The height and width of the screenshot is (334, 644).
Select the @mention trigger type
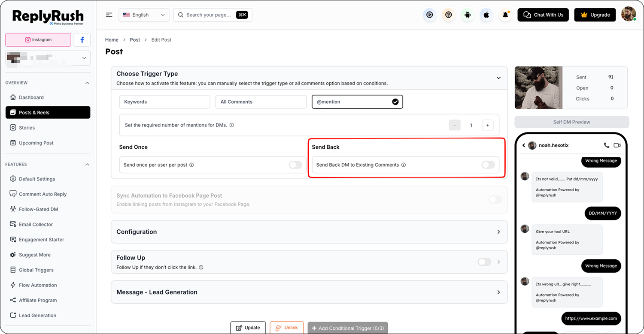coord(357,102)
